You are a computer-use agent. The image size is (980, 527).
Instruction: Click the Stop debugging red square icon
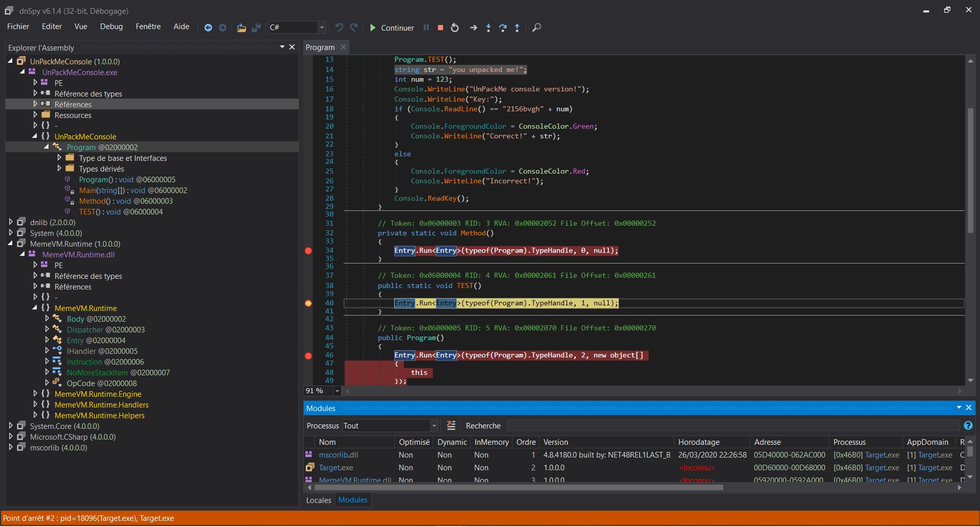click(440, 28)
